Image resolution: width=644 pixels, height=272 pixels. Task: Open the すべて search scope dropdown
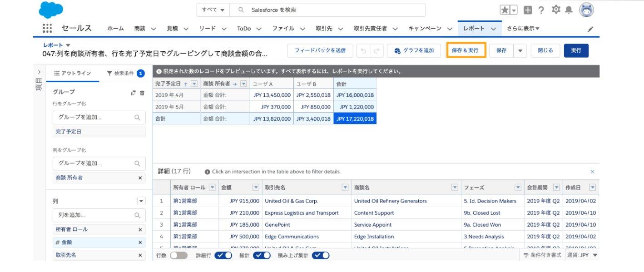pyautogui.click(x=213, y=10)
